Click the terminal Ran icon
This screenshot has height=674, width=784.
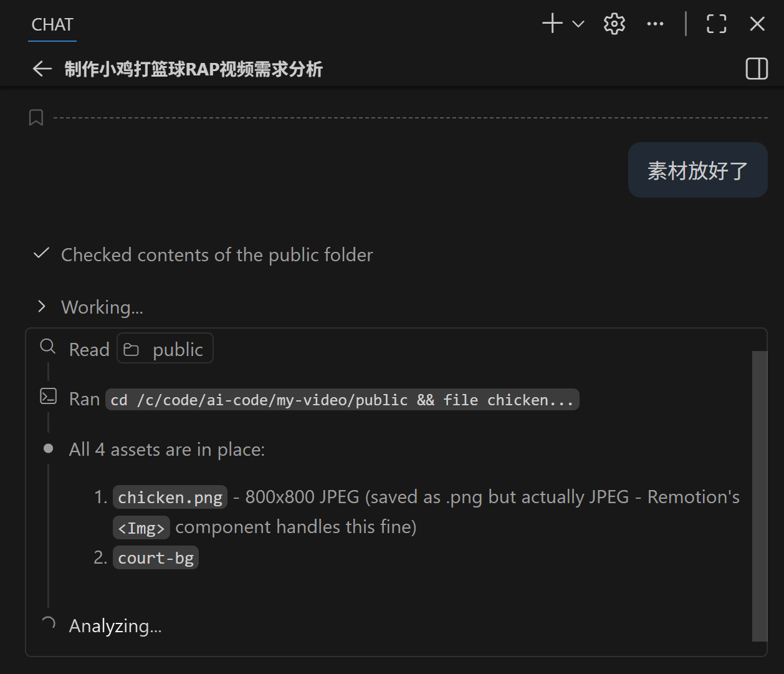48,397
